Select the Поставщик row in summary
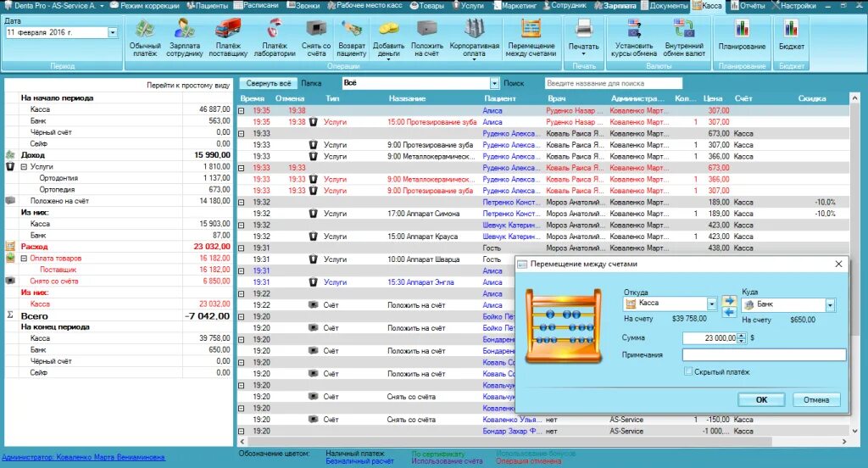868x468 pixels. coord(117,270)
